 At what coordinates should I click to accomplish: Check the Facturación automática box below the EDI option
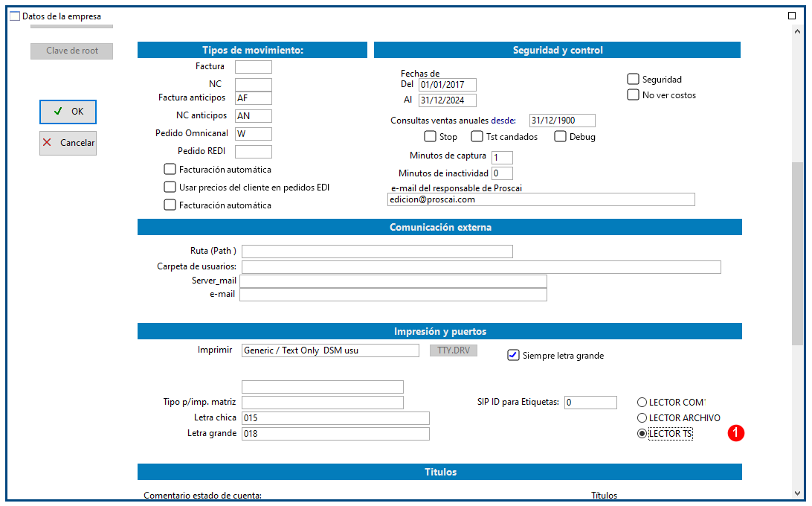pyautogui.click(x=170, y=205)
